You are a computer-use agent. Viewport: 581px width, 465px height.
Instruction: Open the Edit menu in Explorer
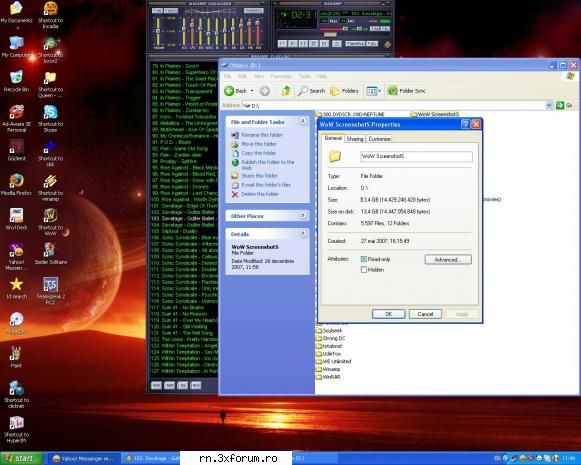tap(242, 76)
